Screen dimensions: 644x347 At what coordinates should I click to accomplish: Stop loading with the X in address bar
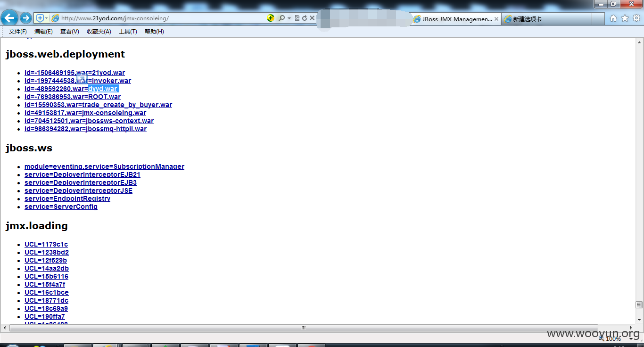coord(312,18)
